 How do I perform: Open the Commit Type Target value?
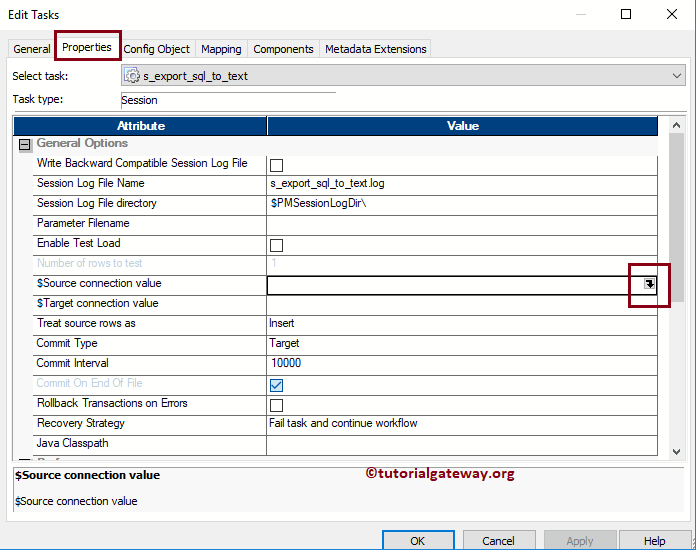click(x=462, y=343)
